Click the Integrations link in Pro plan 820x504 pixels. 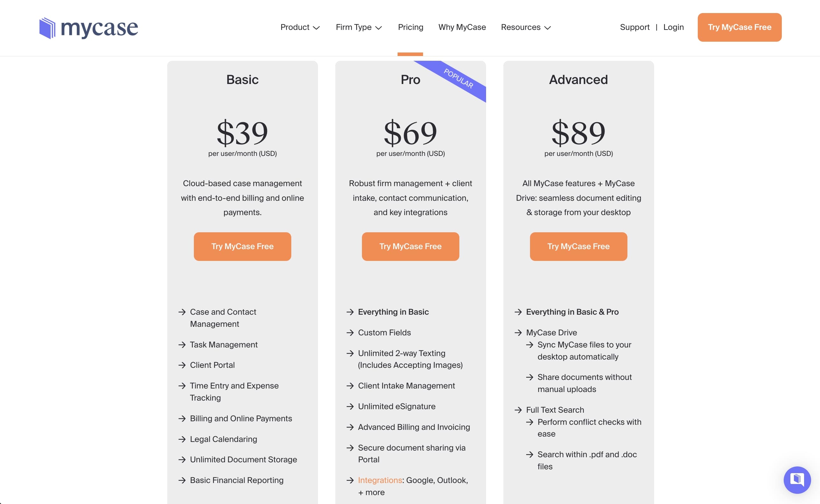coord(380,480)
